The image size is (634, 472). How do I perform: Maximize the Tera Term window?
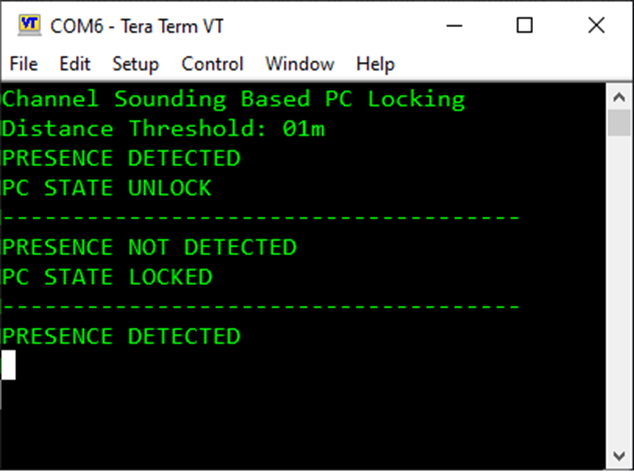[524, 26]
